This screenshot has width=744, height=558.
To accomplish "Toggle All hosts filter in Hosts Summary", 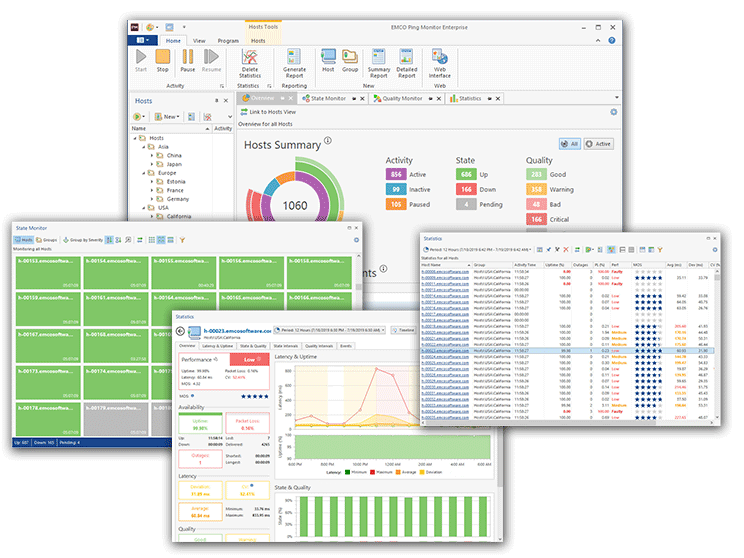I will click(x=570, y=144).
